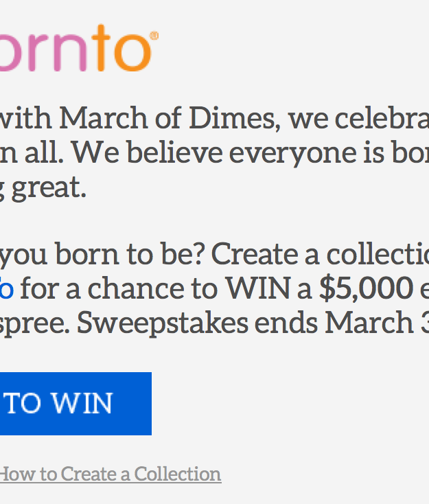Click the 'you born to be?' question
Screen dimensions: 429x504
click(x=102, y=254)
